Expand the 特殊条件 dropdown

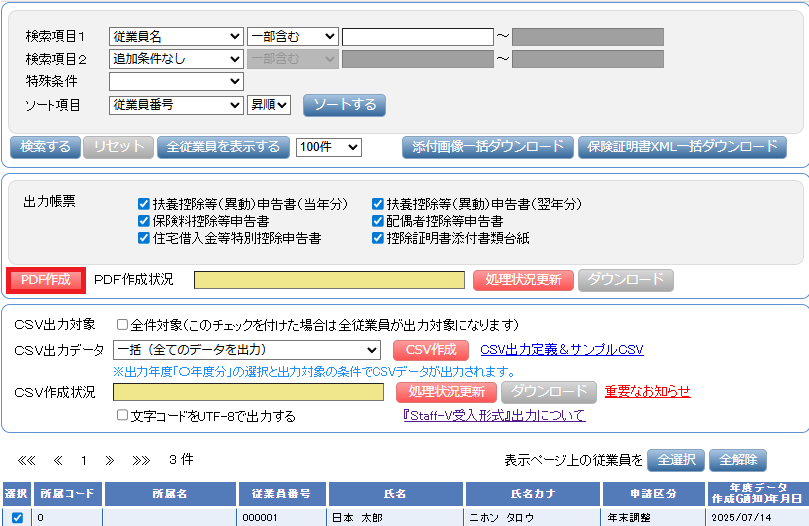pos(176,81)
